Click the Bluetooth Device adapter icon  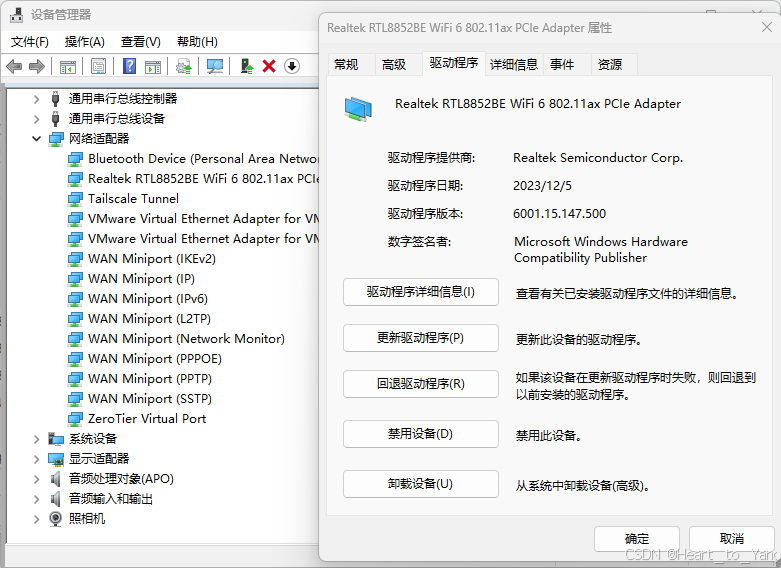(75, 159)
